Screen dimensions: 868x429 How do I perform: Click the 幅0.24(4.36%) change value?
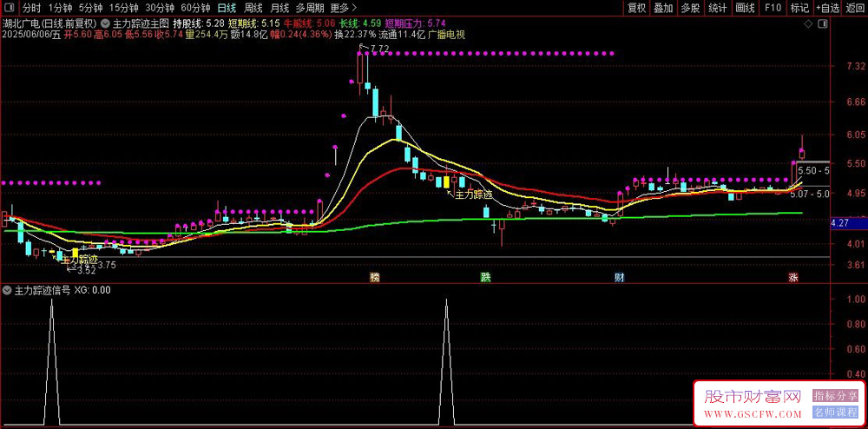coord(300,35)
